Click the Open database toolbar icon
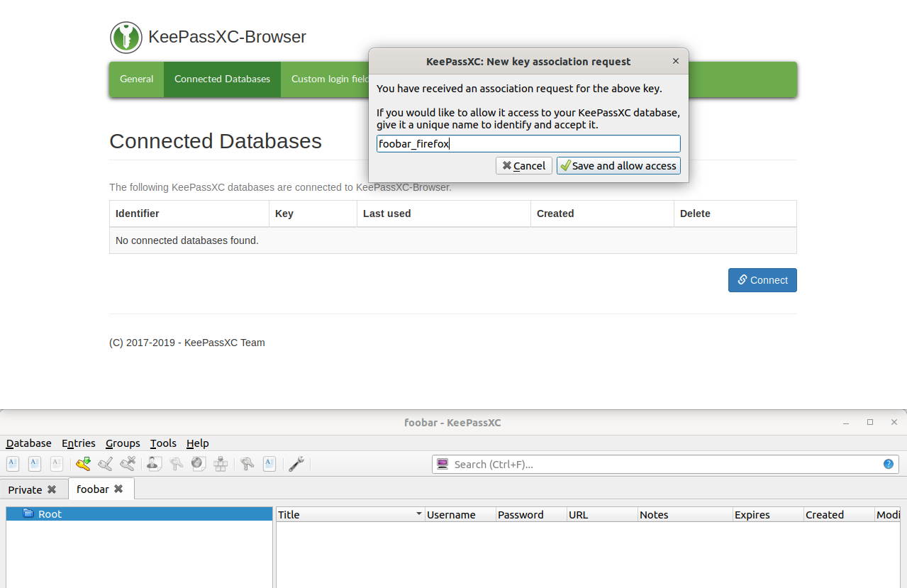The image size is (907, 588). click(x=35, y=464)
